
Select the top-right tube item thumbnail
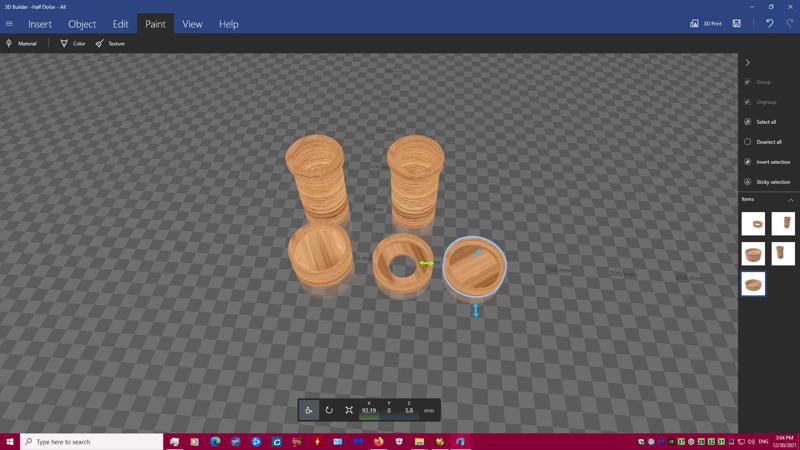(x=783, y=223)
